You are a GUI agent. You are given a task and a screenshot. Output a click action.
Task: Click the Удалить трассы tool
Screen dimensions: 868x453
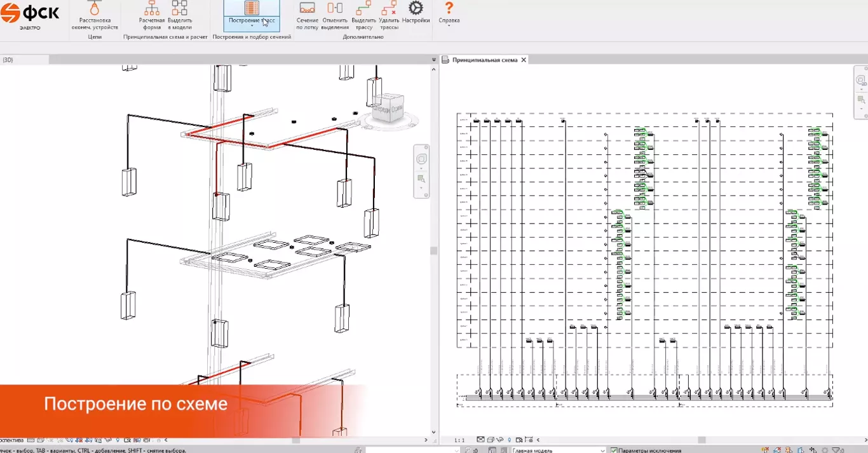pyautogui.click(x=389, y=15)
